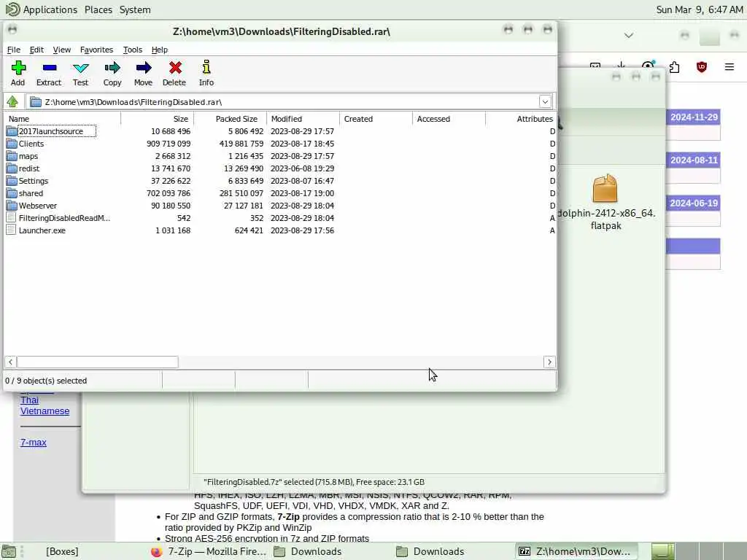Select the shared folder icon
Viewport: 747px width, 560px height.
point(12,192)
